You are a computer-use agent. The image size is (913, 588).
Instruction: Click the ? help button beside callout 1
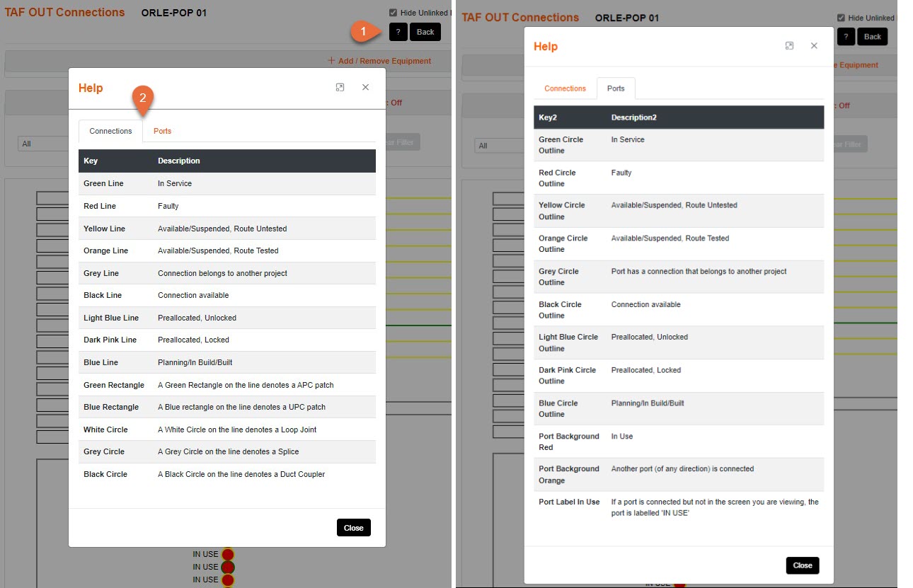point(398,32)
